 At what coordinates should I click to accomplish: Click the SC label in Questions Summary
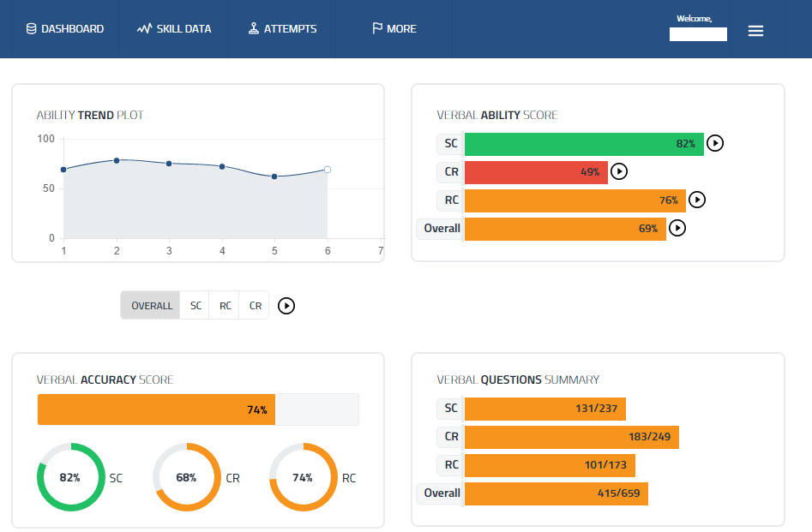(449, 409)
